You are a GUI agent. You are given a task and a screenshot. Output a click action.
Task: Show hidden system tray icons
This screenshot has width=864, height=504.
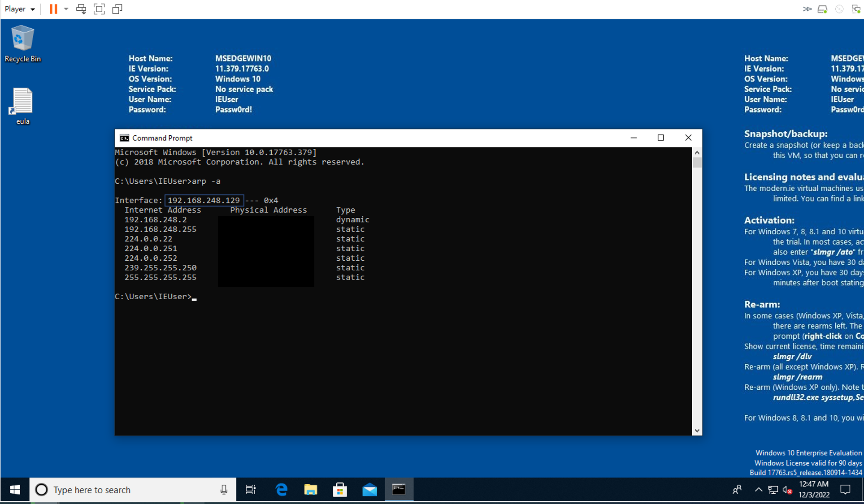click(x=758, y=490)
